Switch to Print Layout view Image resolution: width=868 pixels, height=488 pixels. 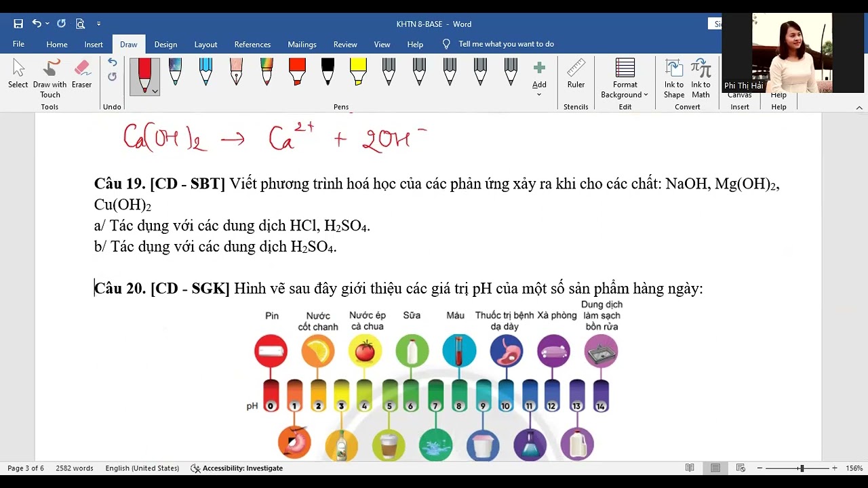pos(715,468)
